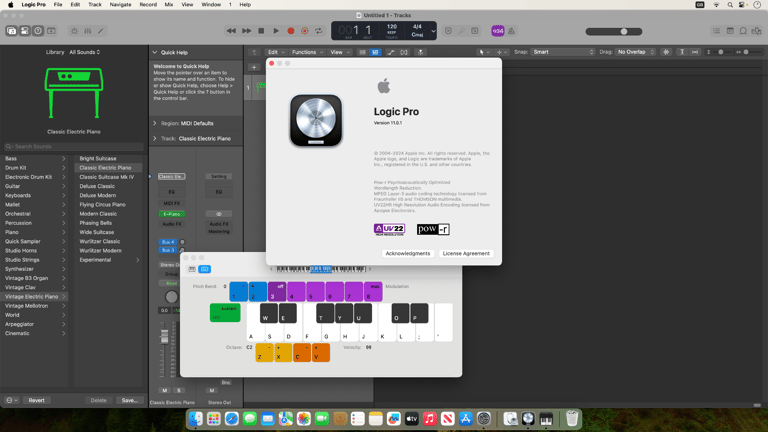The height and width of the screenshot is (432, 768).
Task: Mute the Classic Electric Piano channel strip
Action: pyautogui.click(x=165, y=390)
